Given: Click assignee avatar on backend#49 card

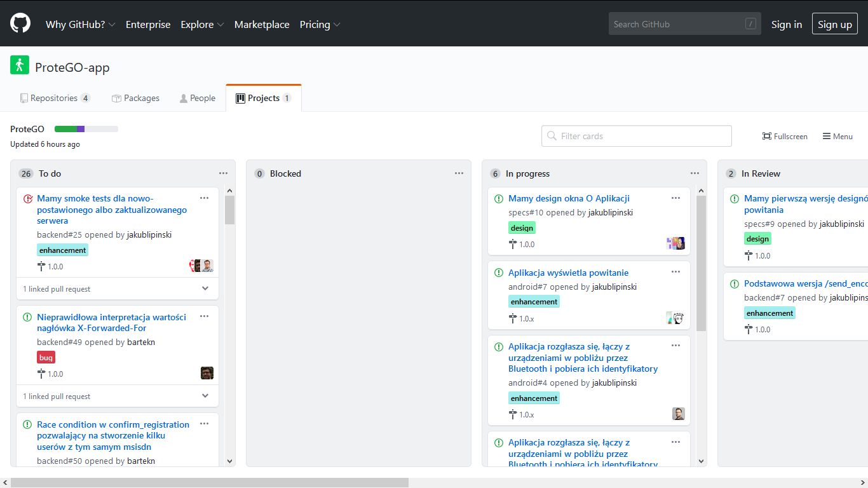Looking at the screenshot, I should (207, 373).
